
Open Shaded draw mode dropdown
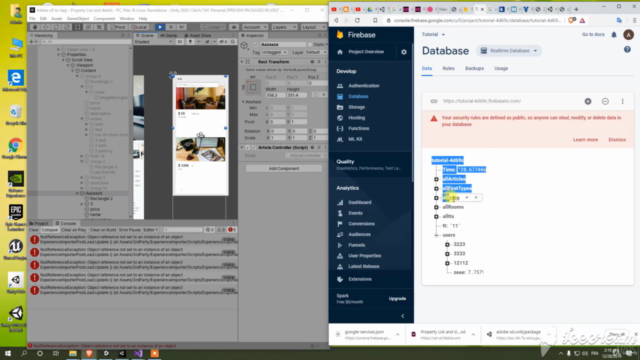153,42
